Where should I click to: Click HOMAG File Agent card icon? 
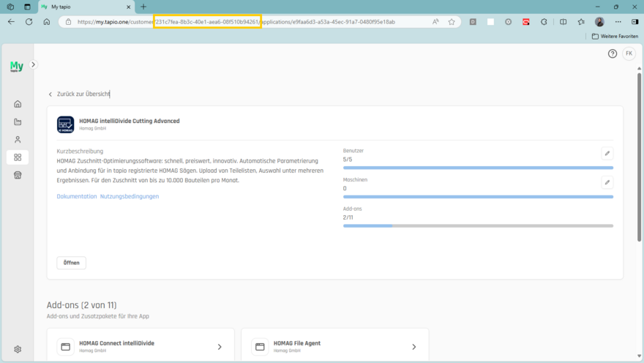coord(260,347)
